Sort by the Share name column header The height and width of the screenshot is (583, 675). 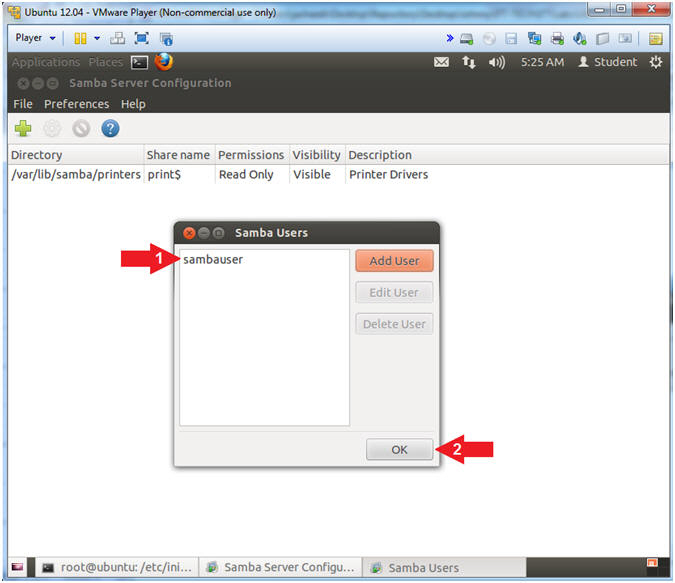(179, 155)
